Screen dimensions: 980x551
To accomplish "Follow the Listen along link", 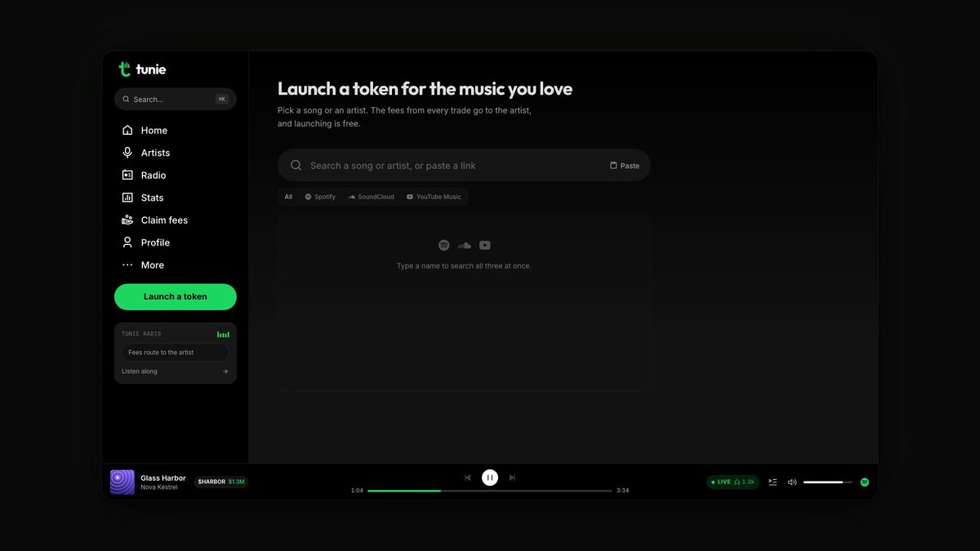I will [175, 371].
